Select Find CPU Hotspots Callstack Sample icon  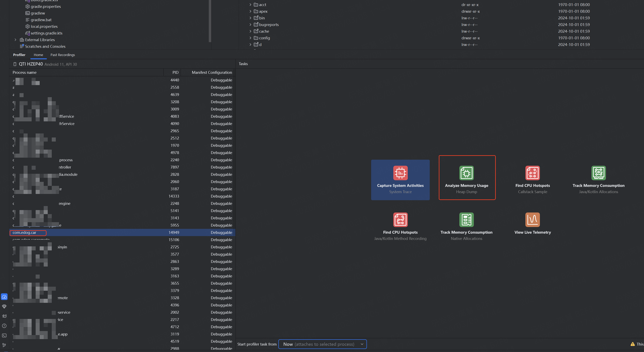(x=532, y=173)
